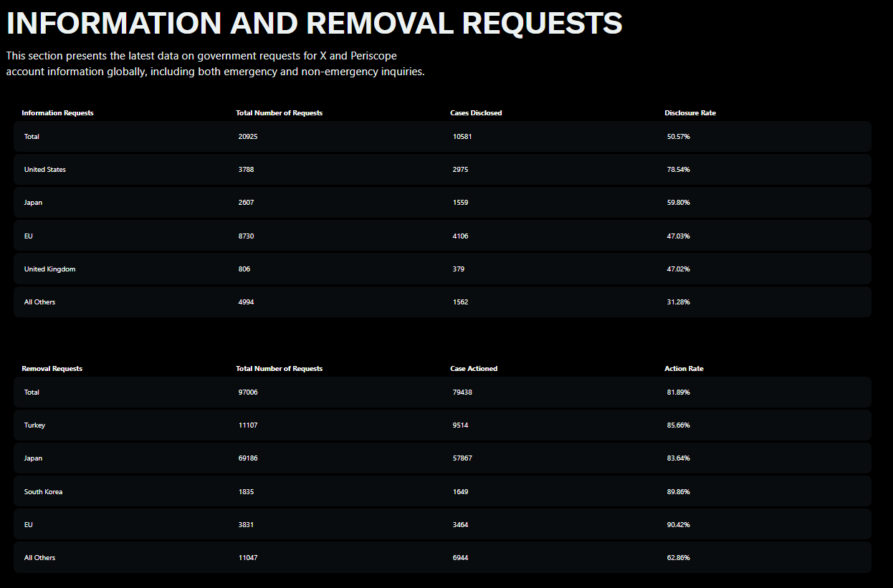
Task: Select United Kingdom requests value 806
Action: [x=244, y=269]
